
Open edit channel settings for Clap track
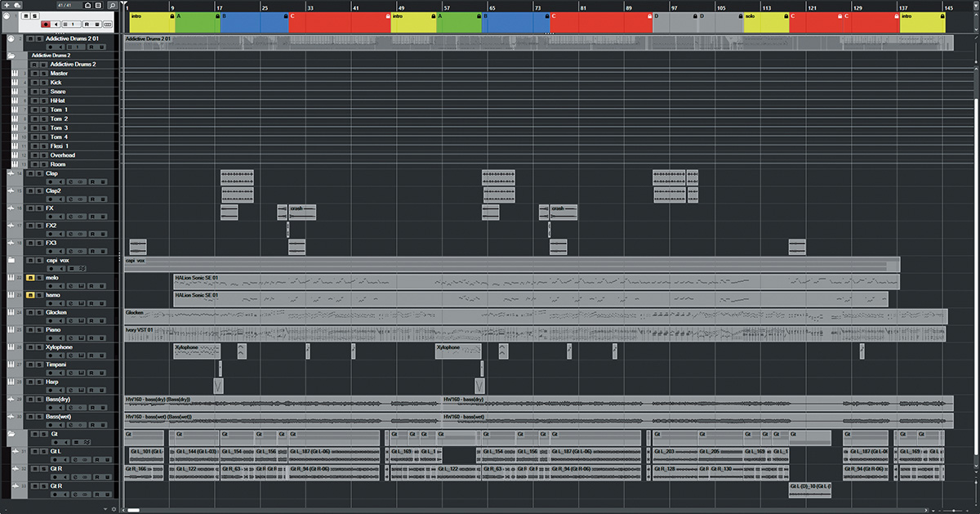tap(71, 181)
